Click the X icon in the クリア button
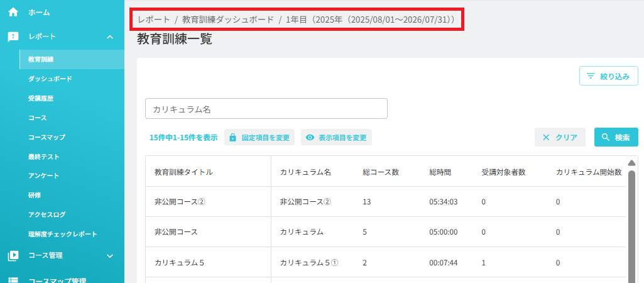 (546, 137)
